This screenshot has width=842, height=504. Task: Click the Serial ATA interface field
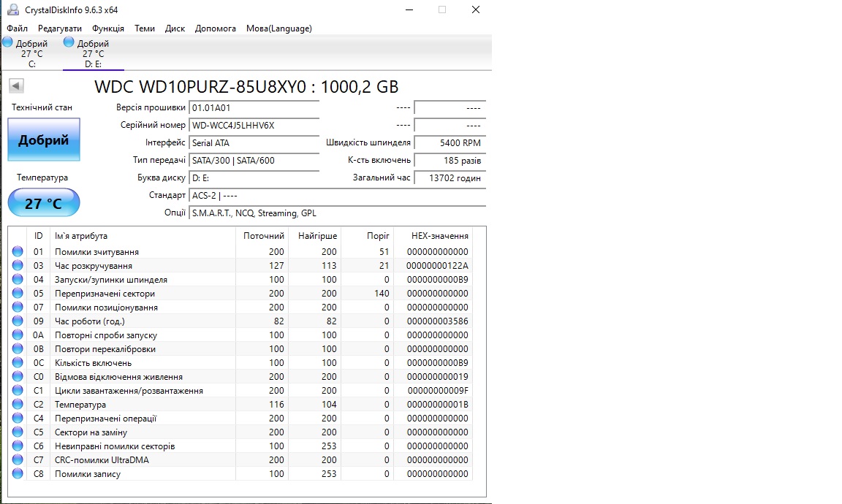tap(254, 142)
